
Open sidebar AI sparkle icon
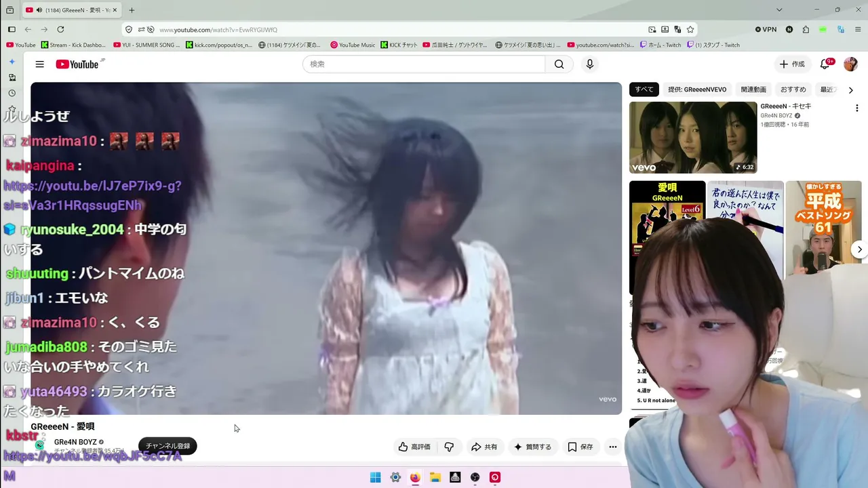12,62
